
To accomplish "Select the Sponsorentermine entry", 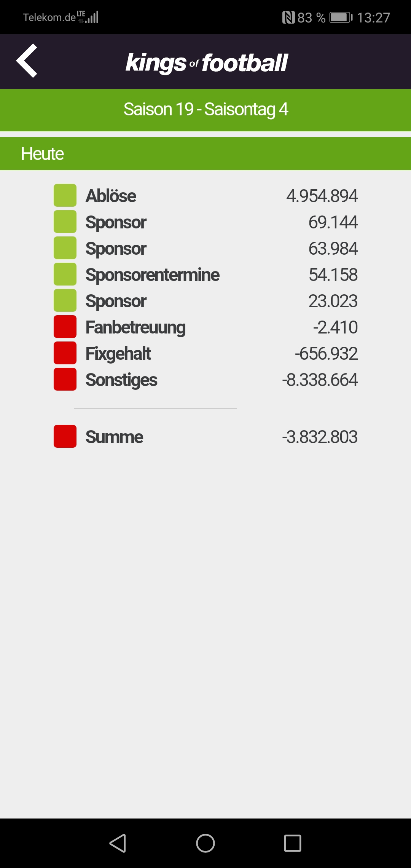I will tap(205, 274).
